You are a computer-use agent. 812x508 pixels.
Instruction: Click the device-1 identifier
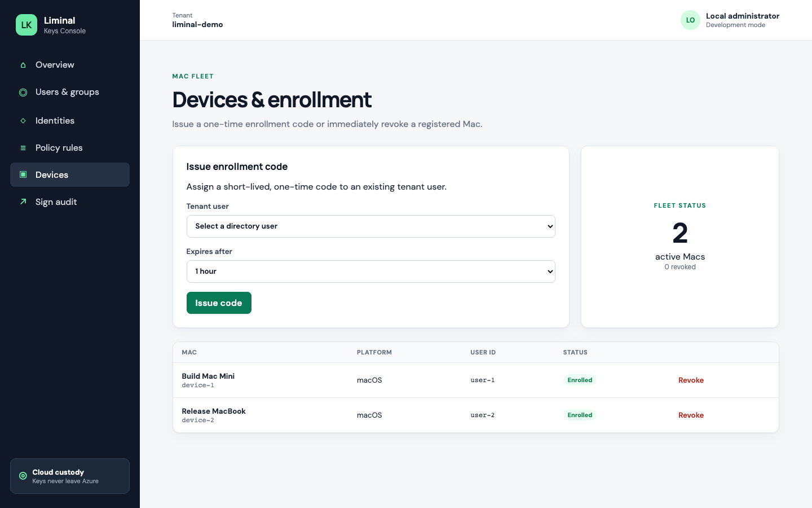(198, 386)
